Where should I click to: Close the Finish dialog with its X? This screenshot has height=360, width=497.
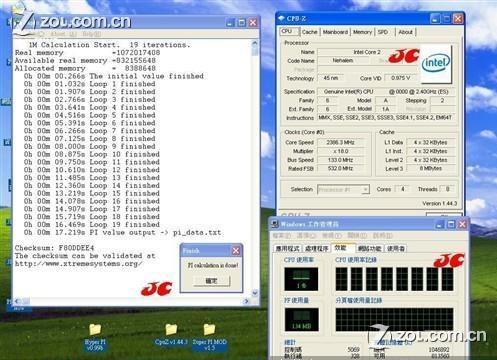click(x=236, y=251)
